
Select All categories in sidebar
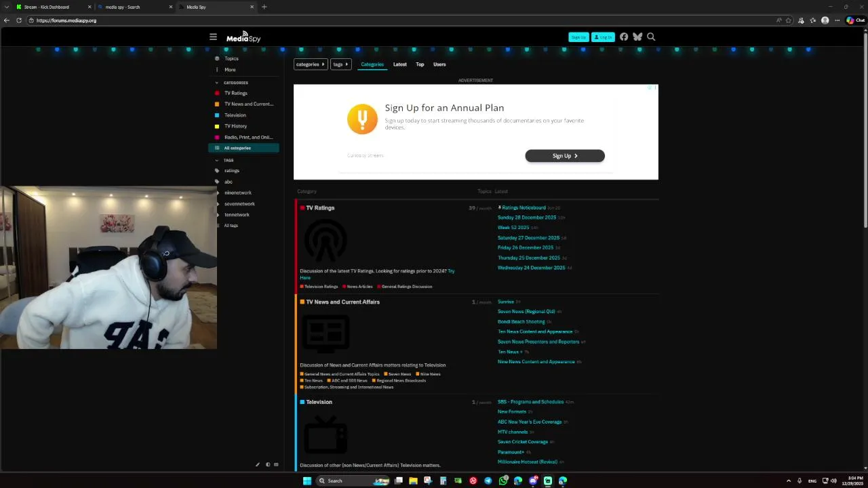tap(243, 148)
